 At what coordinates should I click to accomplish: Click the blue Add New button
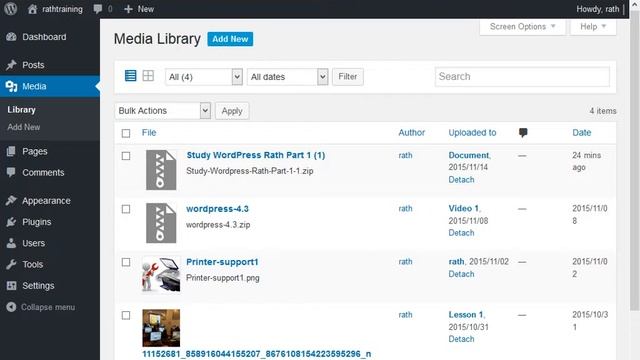(x=230, y=39)
